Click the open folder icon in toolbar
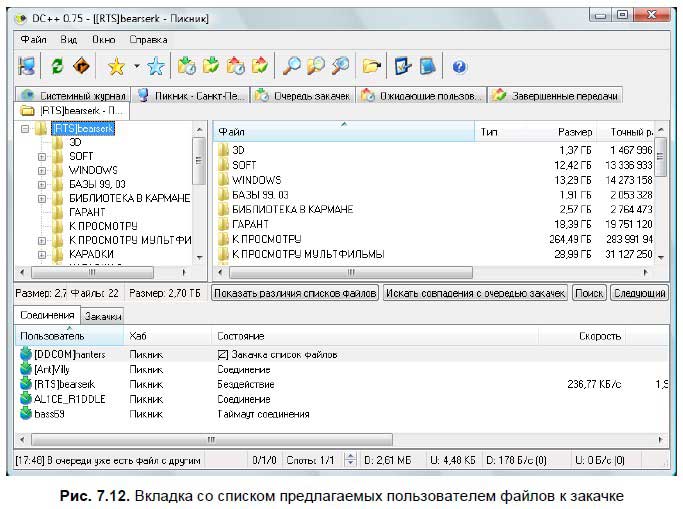 371,66
